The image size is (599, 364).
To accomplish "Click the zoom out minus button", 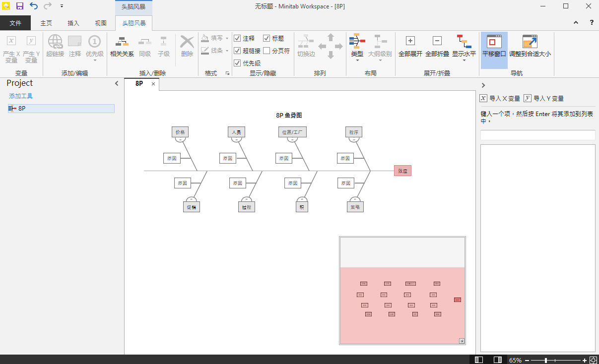I will click(x=527, y=360).
